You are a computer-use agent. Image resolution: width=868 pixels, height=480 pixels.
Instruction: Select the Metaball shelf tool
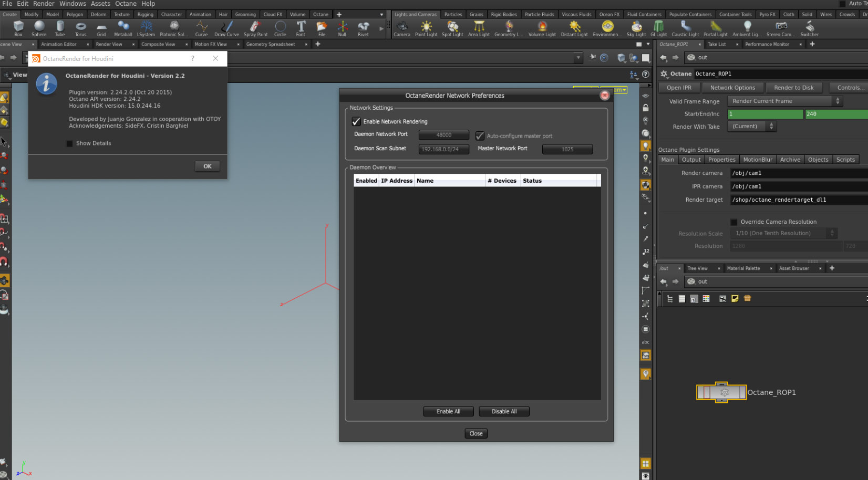[123, 28]
